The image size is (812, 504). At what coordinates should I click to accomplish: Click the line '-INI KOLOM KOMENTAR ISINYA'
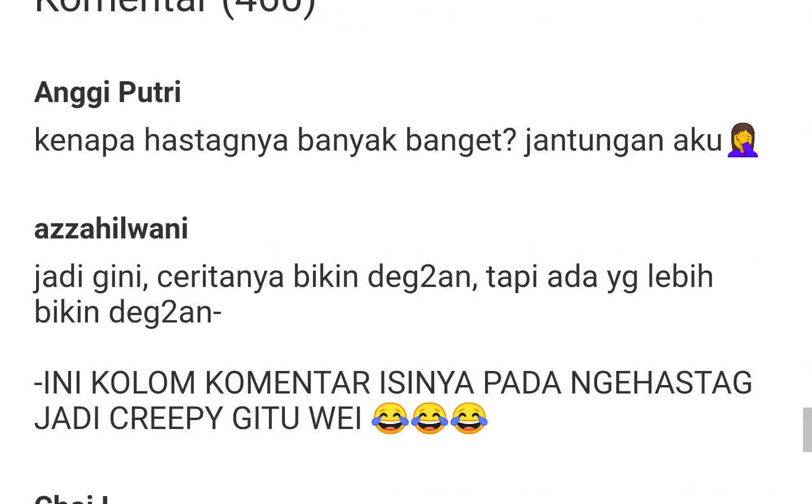coord(393,383)
